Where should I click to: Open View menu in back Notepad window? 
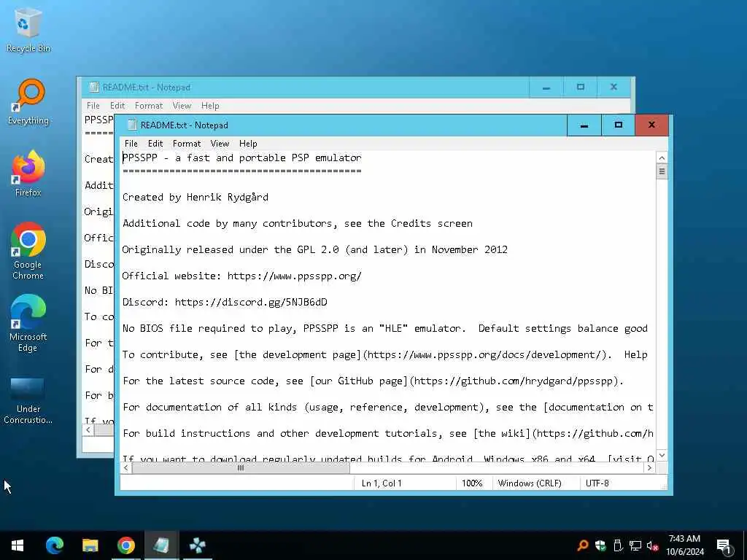[182, 106]
